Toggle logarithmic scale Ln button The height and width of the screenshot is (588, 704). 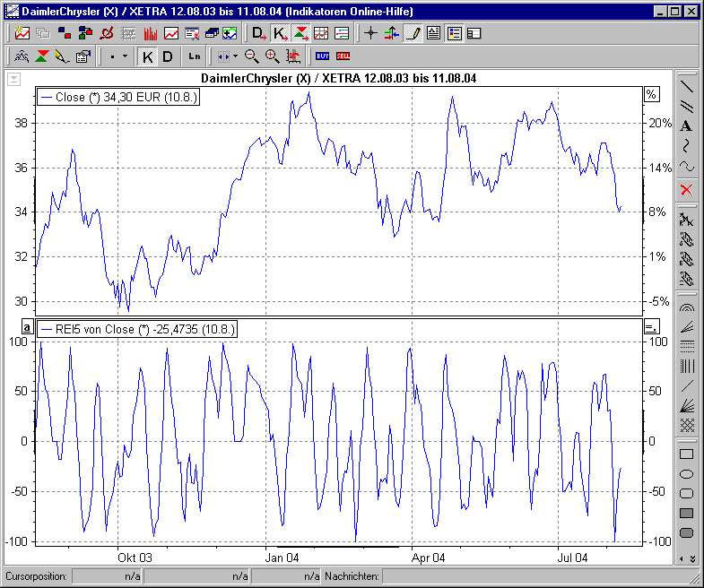[194, 56]
